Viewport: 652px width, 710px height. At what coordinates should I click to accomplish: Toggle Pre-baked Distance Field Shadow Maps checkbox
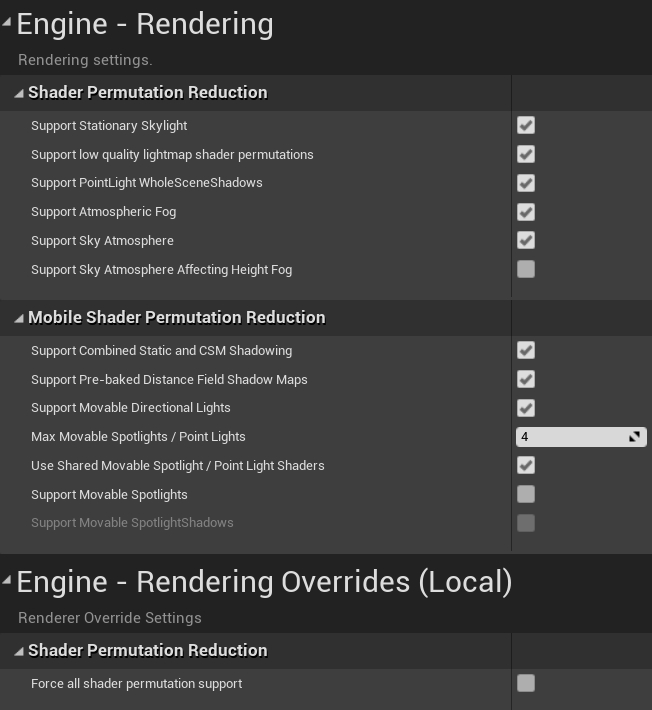click(x=526, y=379)
